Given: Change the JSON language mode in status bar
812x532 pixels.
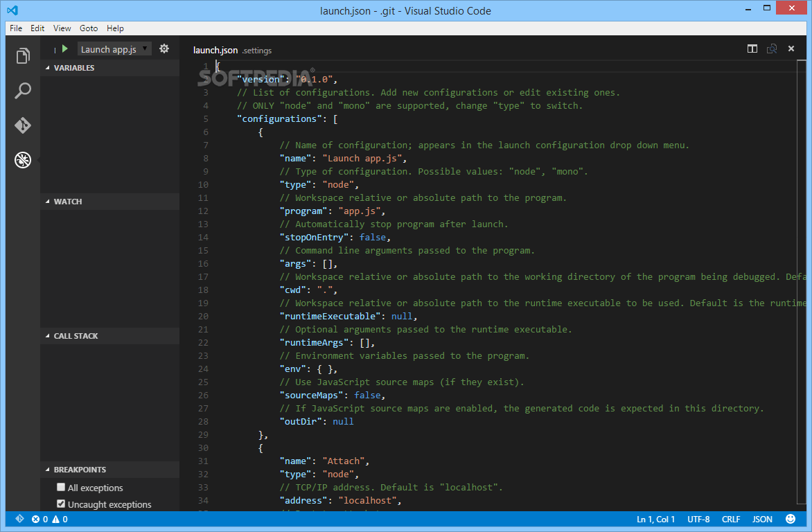Looking at the screenshot, I should [x=762, y=519].
